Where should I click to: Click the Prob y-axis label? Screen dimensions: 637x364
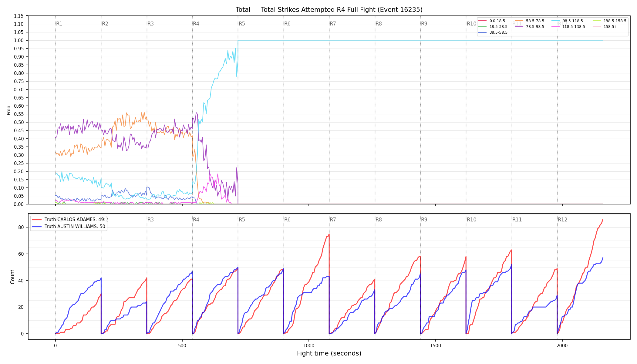(x=9, y=110)
